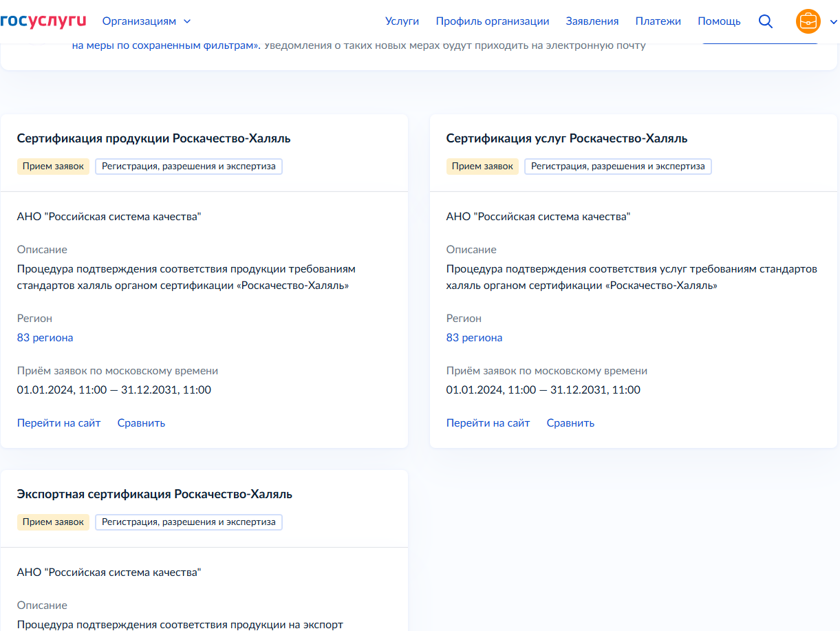Expand the chevron beside the profile avatar
Viewport: 840px width, 631px height.
tap(834, 21)
